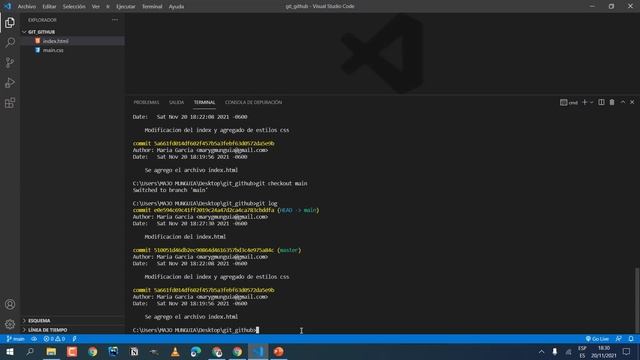Open the Ejecutar menu
The image size is (640, 360).
pyautogui.click(x=126, y=7)
